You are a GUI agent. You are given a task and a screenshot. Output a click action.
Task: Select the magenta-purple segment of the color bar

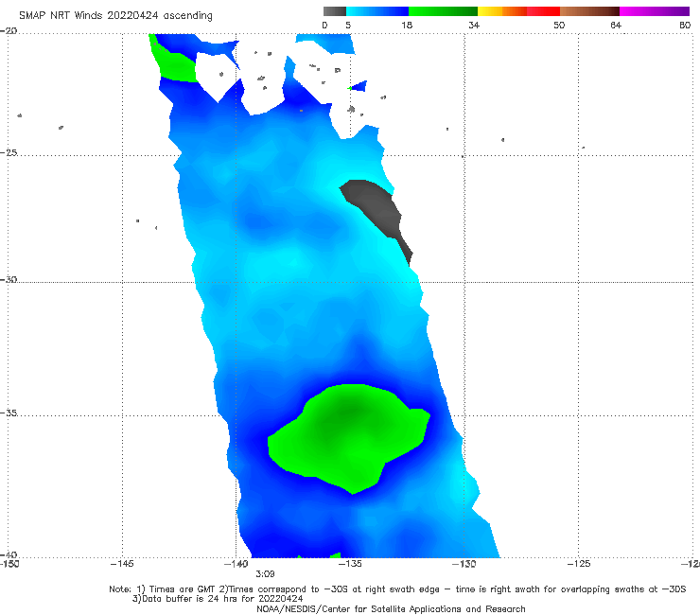pyautogui.click(x=655, y=11)
